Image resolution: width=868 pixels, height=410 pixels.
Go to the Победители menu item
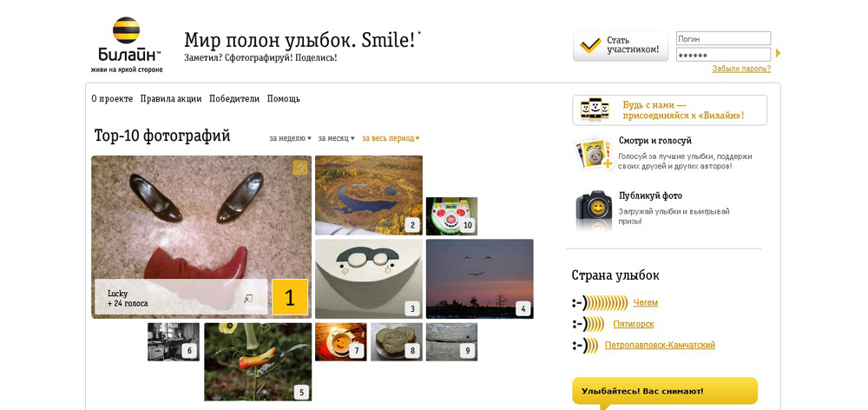[x=234, y=99]
